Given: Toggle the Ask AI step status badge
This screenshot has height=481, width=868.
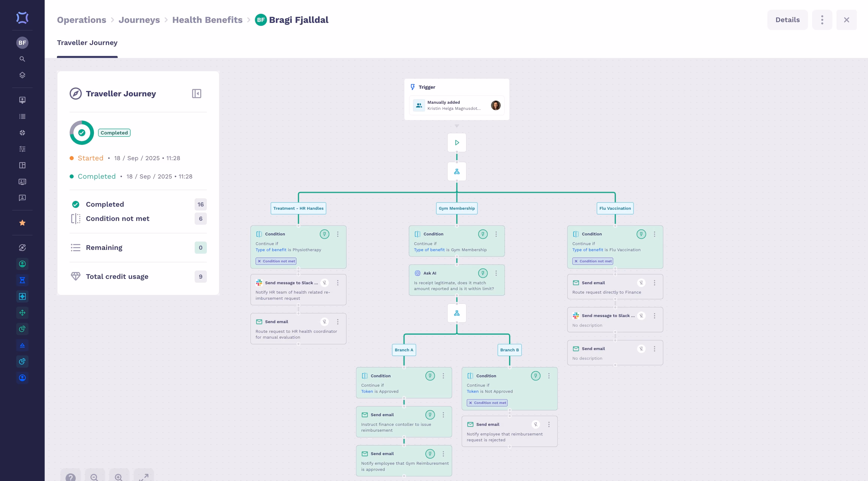Looking at the screenshot, I should coord(483,273).
